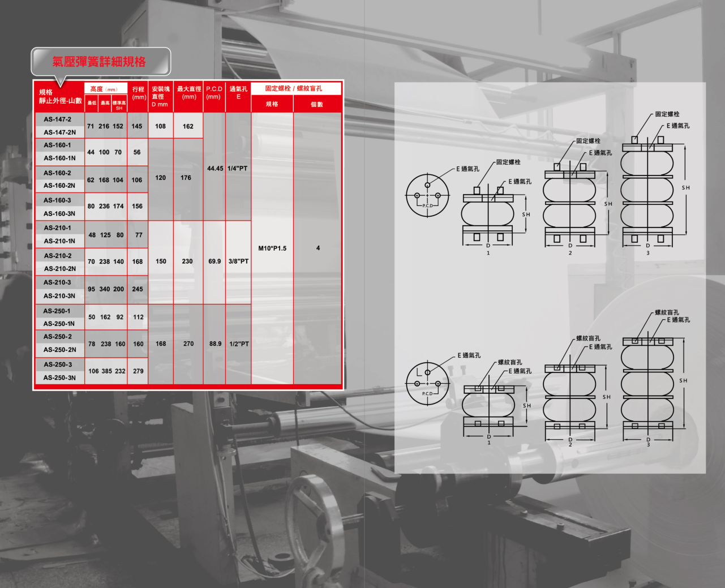Select the P.C.D (mm) column header
The image size is (725, 588).
[214, 93]
